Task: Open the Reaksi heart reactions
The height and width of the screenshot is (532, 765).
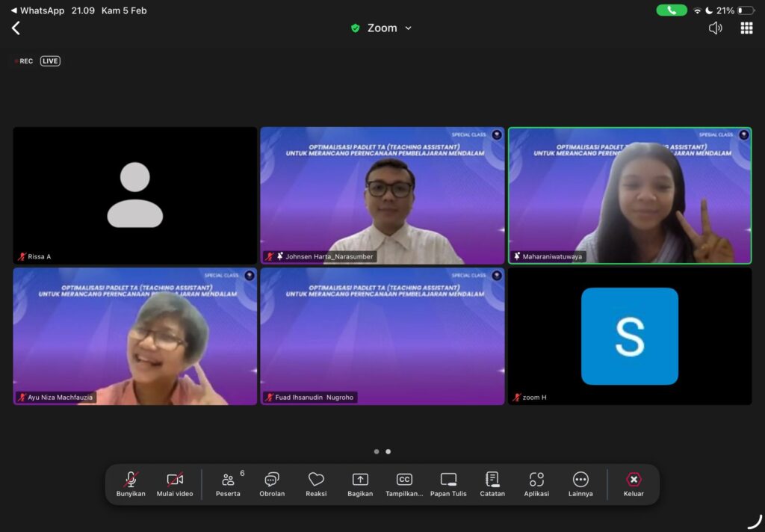Action: pos(316,484)
